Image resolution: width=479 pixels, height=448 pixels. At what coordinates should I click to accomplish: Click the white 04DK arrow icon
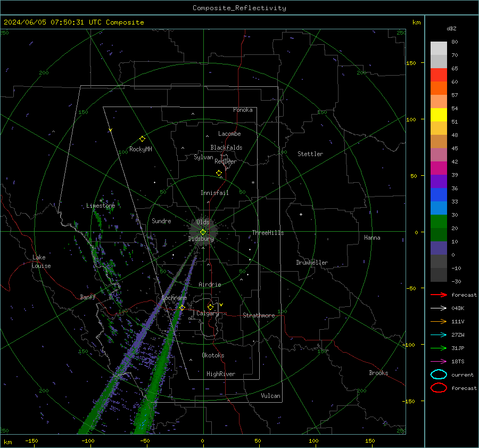[439, 308]
